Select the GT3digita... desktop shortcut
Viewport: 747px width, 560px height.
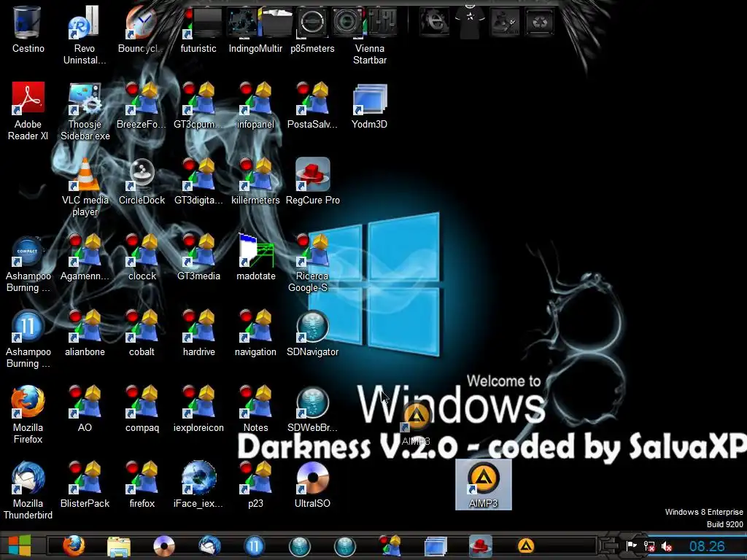[x=198, y=181]
